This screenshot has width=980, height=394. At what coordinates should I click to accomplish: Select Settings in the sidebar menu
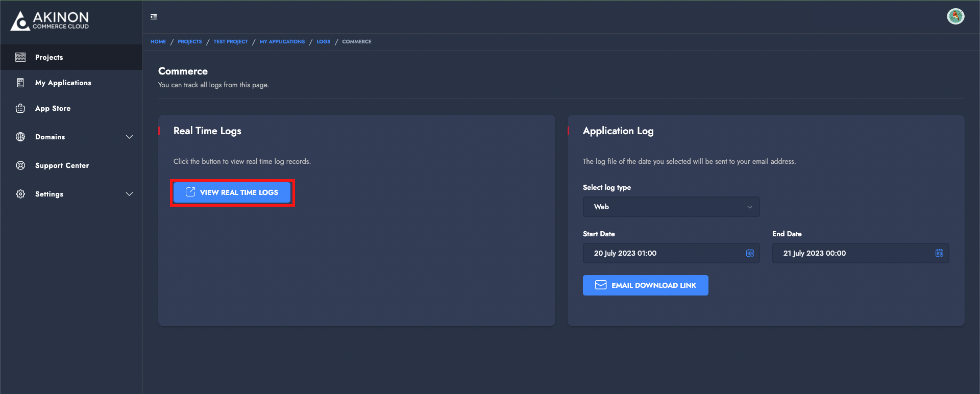click(49, 194)
